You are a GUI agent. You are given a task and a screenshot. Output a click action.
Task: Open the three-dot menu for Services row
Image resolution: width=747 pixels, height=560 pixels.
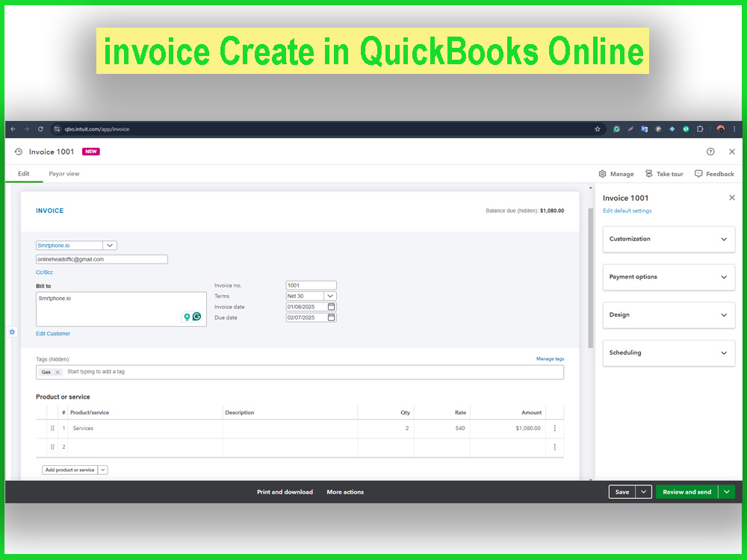click(x=554, y=428)
